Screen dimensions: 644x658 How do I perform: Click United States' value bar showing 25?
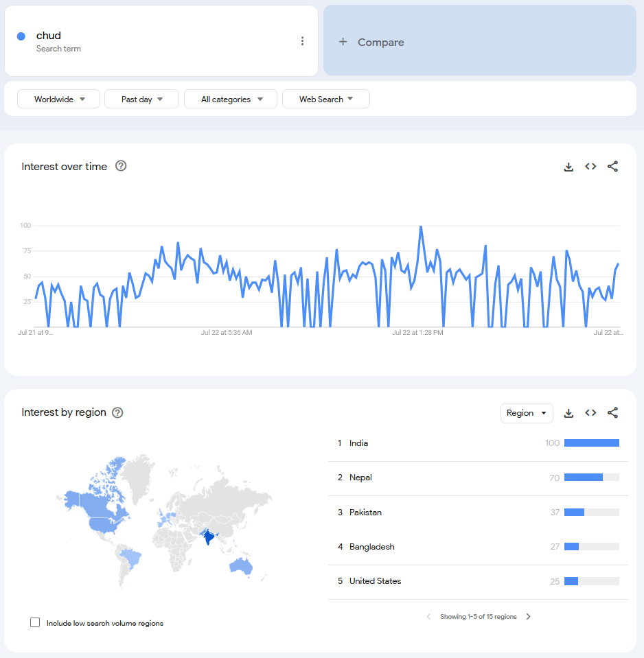tap(592, 581)
